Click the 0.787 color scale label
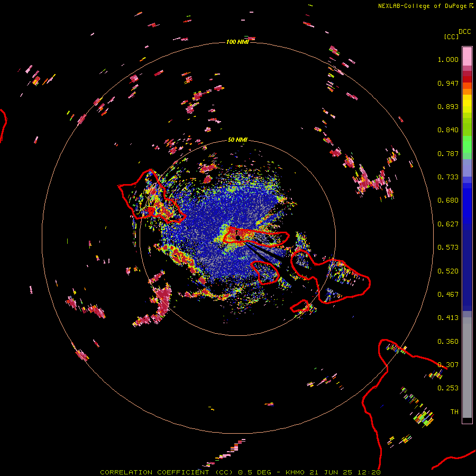The width and height of the screenshot is (476, 476). pos(448,153)
